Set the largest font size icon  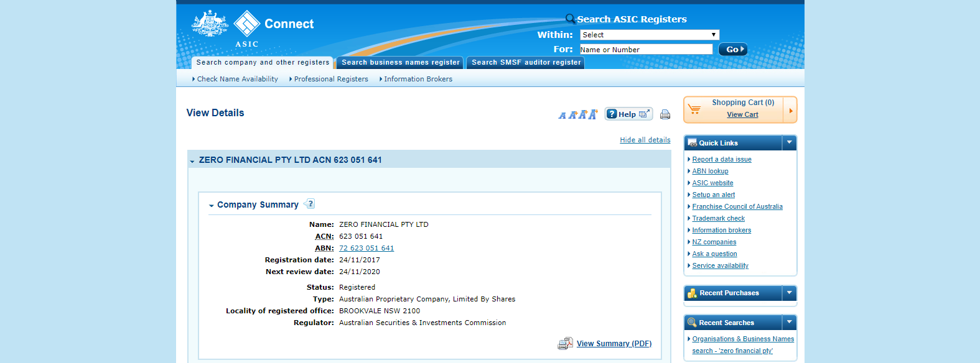[x=593, y=114]
